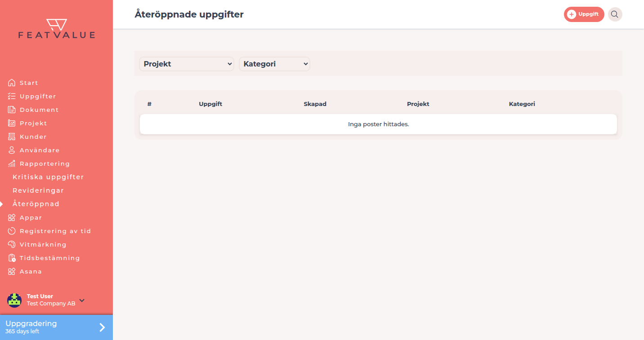Select the Kunder building icon
Image resolution: width=644 pixels, height=340 pixels.
12,137
